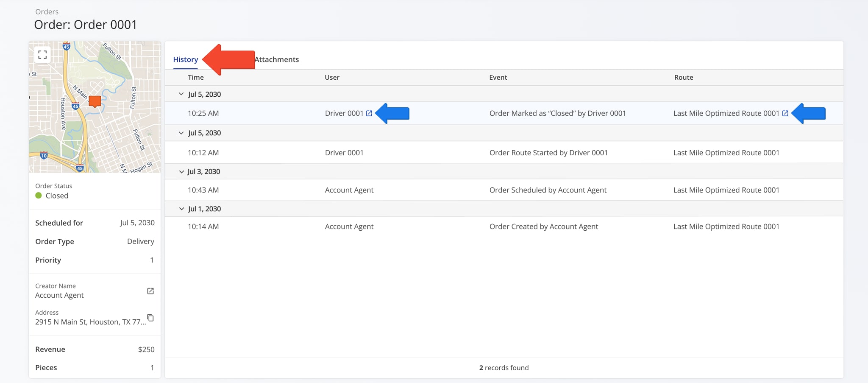Click the route name in the 10:25 AM row
Image resolution: width=868 pixels, height=383 pixels.
pyautogui.click(x=726, y=113)
